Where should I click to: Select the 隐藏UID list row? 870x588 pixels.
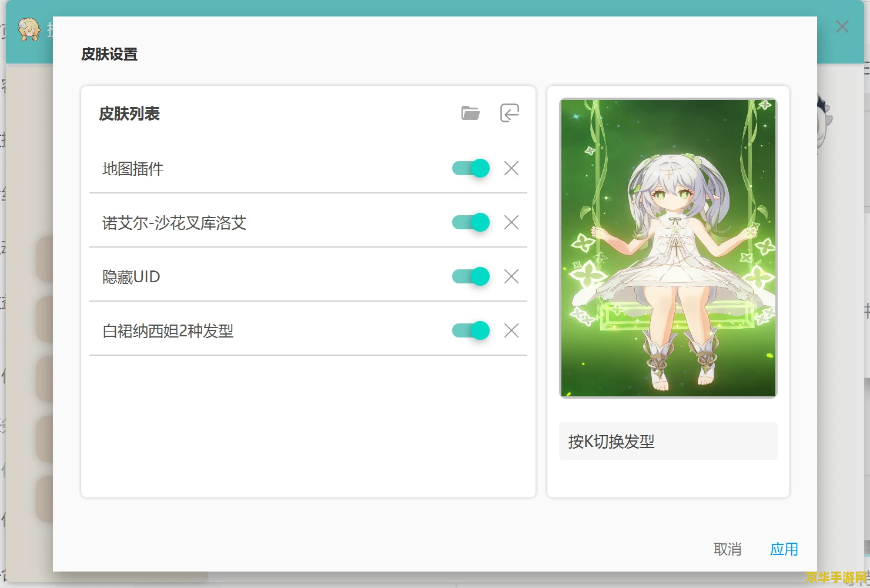click(308, 277)
